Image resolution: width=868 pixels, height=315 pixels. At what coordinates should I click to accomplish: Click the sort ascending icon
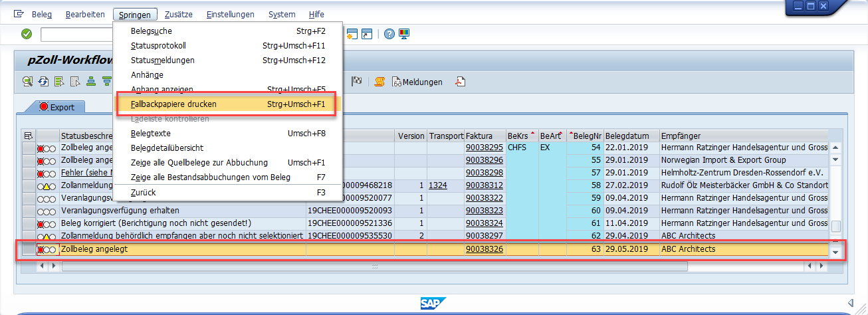click(x=91, y=82)
